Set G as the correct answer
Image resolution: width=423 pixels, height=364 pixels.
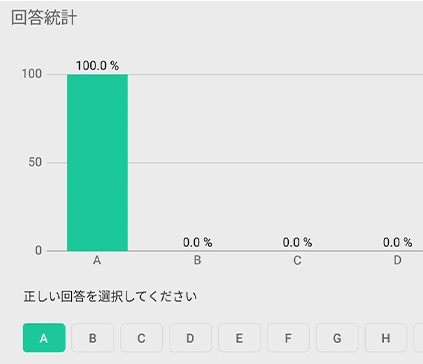(337, 338)
